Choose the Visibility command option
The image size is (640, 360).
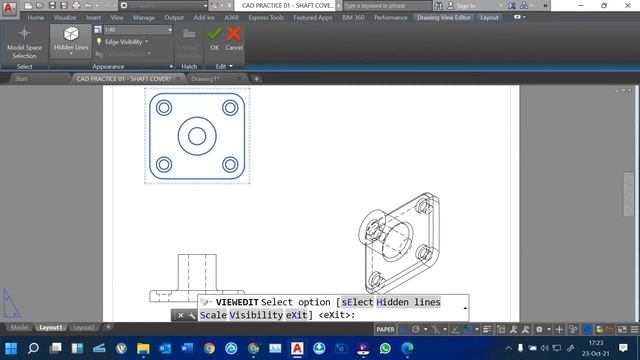256,315
